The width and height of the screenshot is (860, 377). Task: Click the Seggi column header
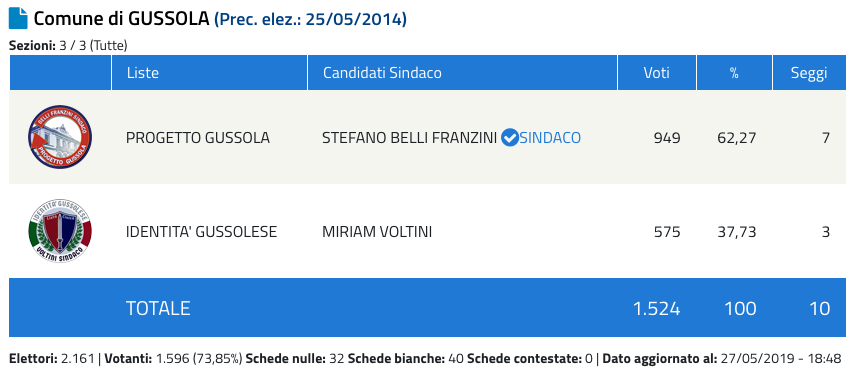click(809, 72)
